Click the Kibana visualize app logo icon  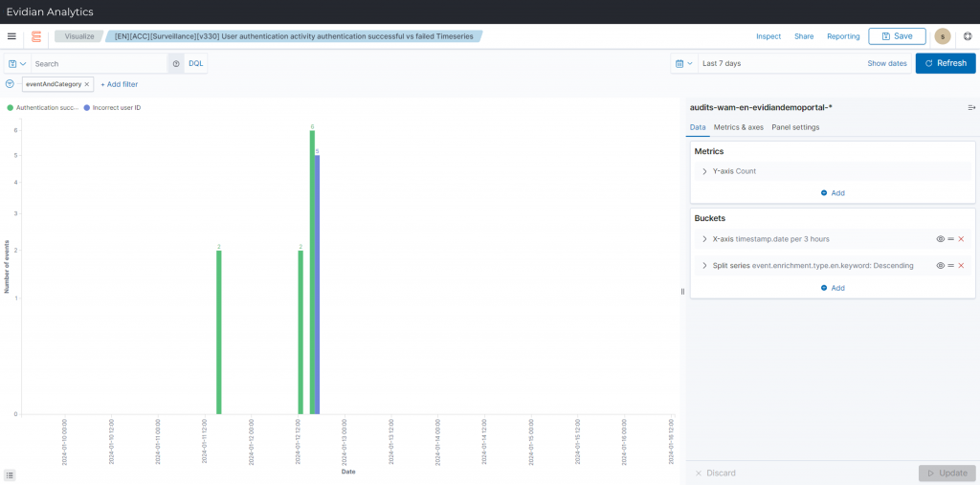pos(36,37)
